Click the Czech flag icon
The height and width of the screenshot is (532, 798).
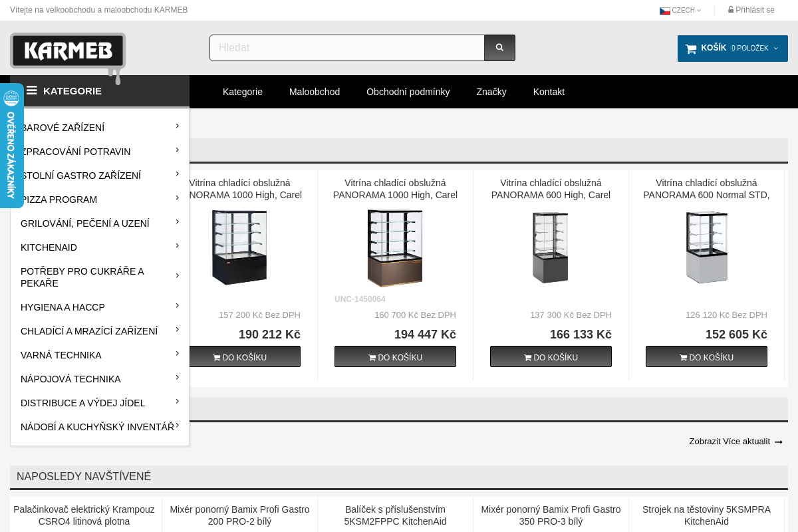[665, 11]
